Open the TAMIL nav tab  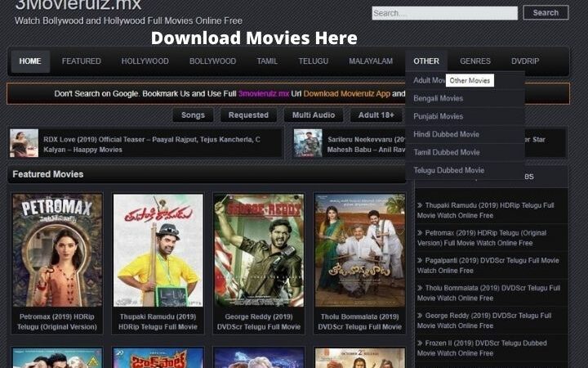click(267, 61)
